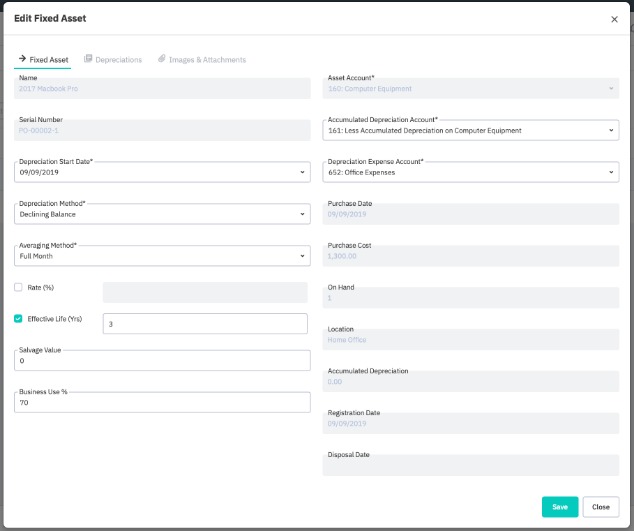The image size is (634, 531).
Task: Expand the Accumulated Depreciation Account dropdown
Action: pos(611,130)
